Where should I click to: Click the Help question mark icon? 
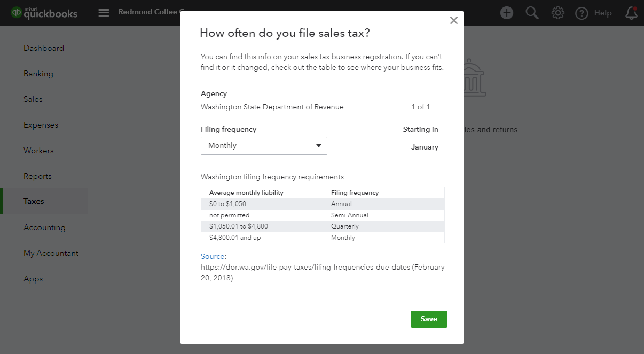pyautogui.click(x=582, y=13)
